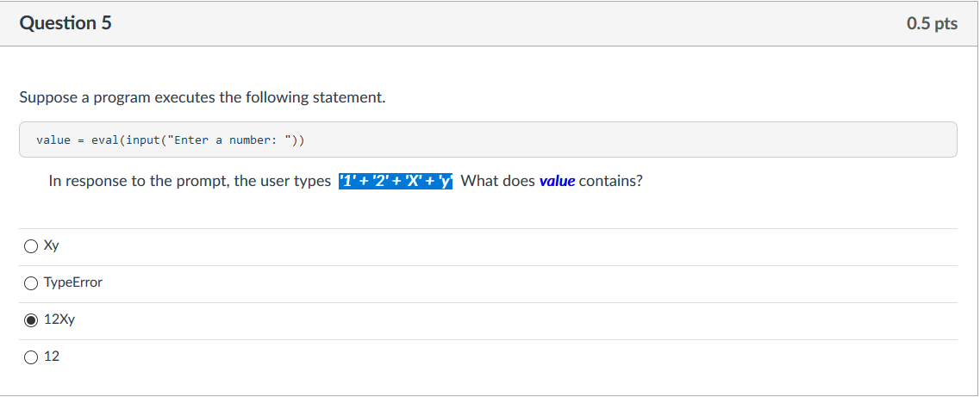Click the TypeError answer label text
980x397 pixels.
[73, 282]
